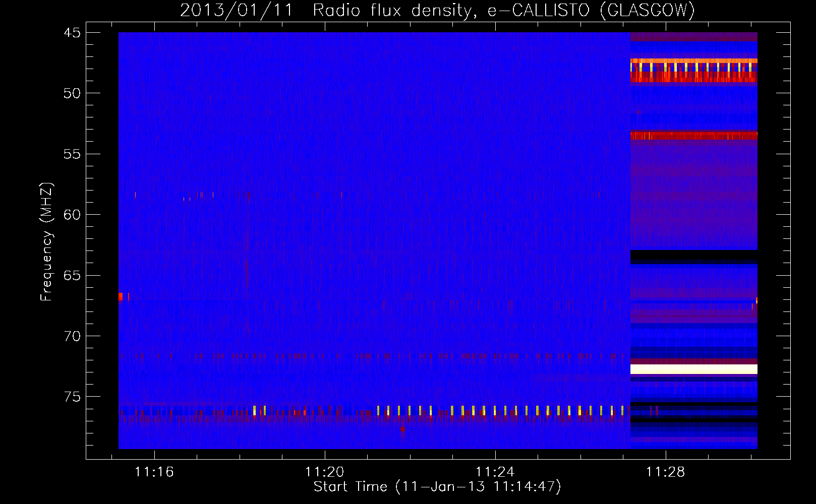Click the 70 frequency tick label
Viewport: 816px width, 504px height.
click(72, 336)
